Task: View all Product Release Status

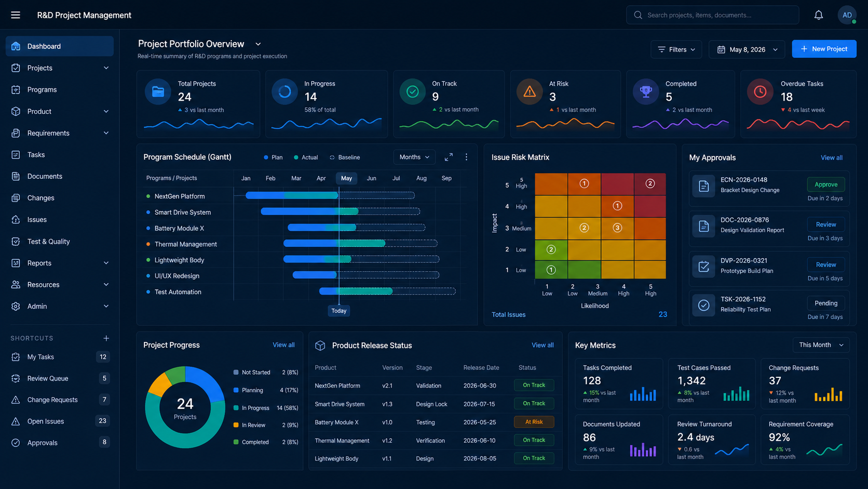Action: click(542, 345)
